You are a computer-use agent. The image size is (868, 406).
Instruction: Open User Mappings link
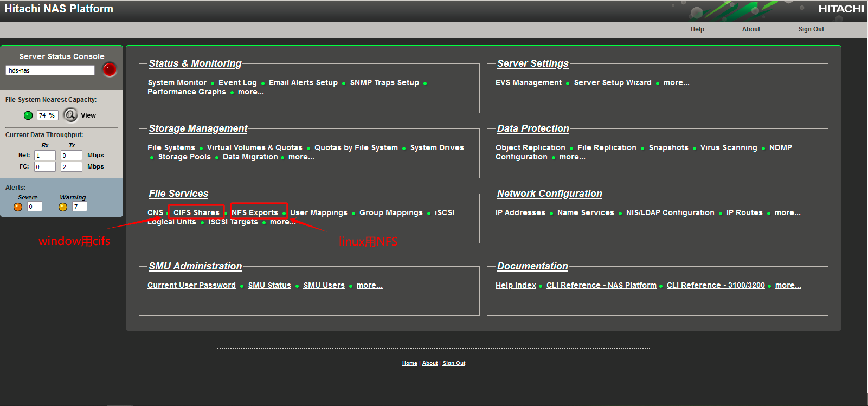[x=319, y=212]
